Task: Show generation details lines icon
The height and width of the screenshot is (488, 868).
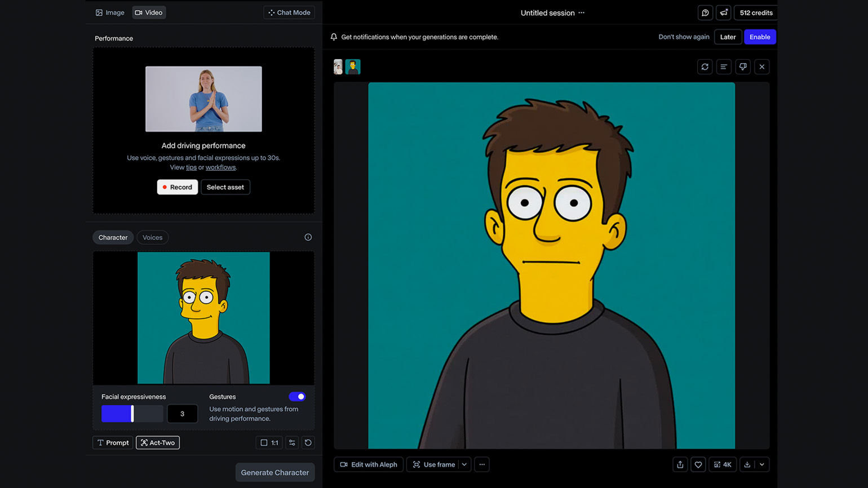Action: (724, 67)
